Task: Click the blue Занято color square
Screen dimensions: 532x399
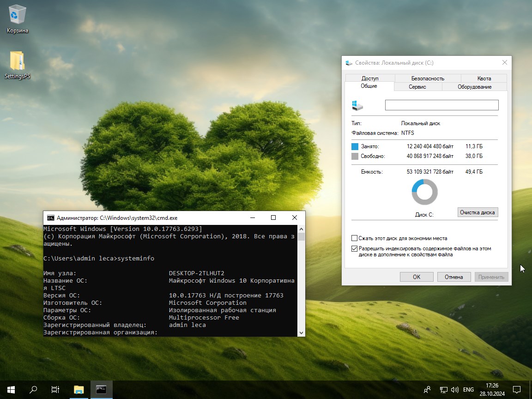Action: [x=355, y=146]
